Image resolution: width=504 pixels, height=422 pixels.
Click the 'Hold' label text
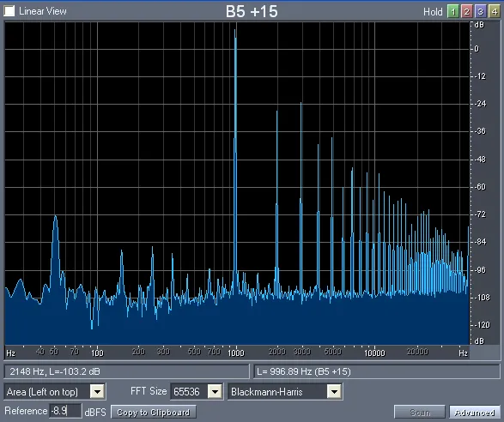coord(433,12)
